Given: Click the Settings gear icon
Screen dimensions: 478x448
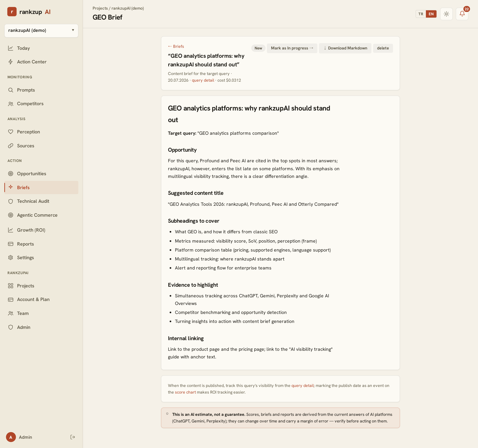Looking at the screenshot, I should (11, 257).
